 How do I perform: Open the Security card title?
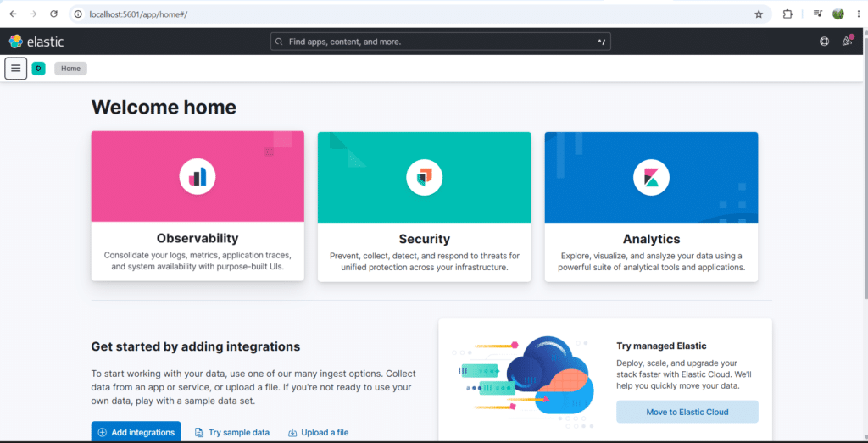point(425,239)
